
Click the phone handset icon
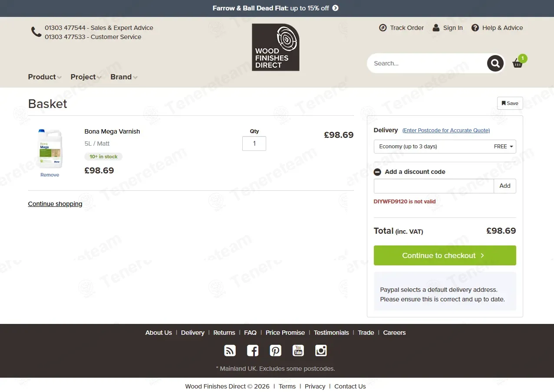[36, 32]
